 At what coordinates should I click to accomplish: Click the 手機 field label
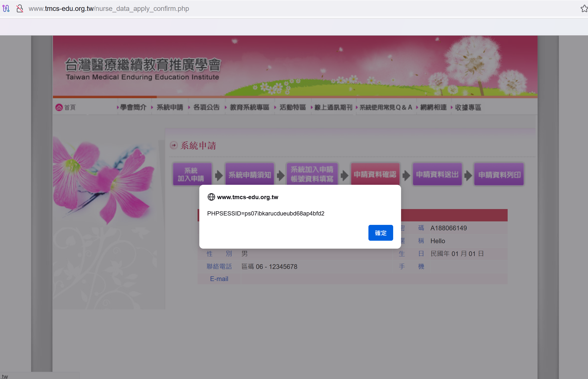coord(411,266)
